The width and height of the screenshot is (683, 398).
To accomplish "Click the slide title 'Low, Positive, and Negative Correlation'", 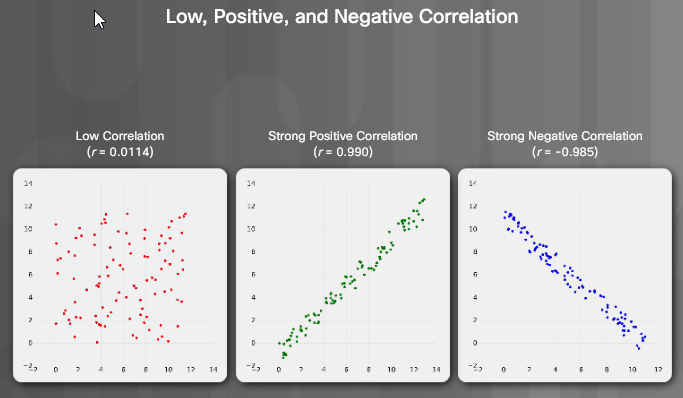I will click(x=342, y=17).
